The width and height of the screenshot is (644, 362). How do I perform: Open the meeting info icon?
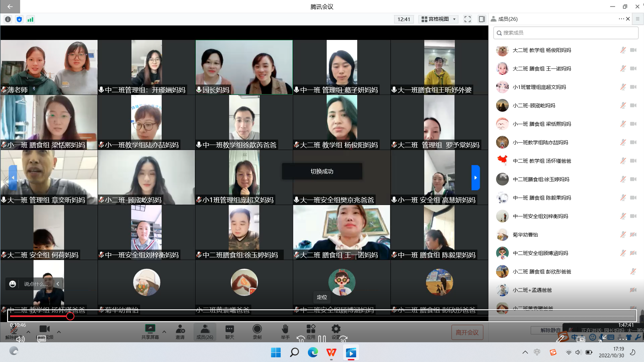click(x=8, y=19)
